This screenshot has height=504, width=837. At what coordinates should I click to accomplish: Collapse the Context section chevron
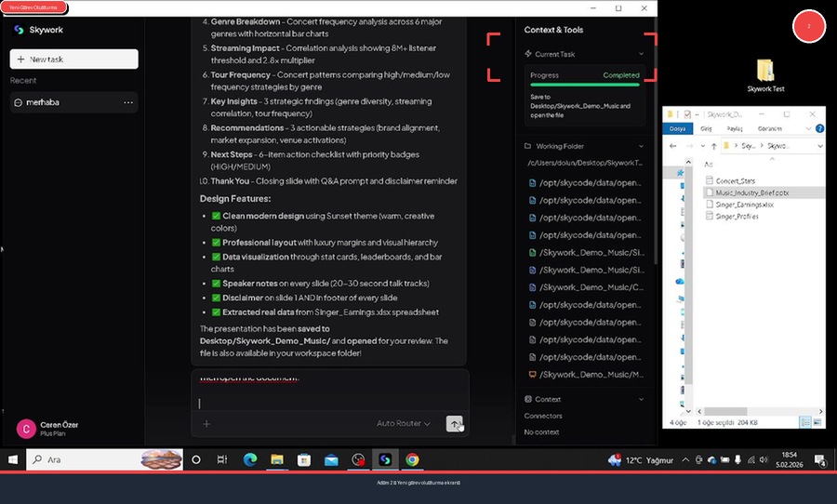(641, 399)
